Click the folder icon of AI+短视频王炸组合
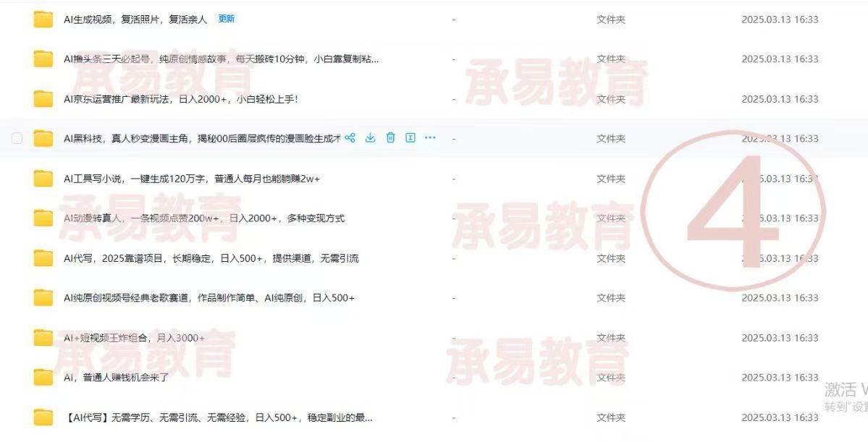 43,338
